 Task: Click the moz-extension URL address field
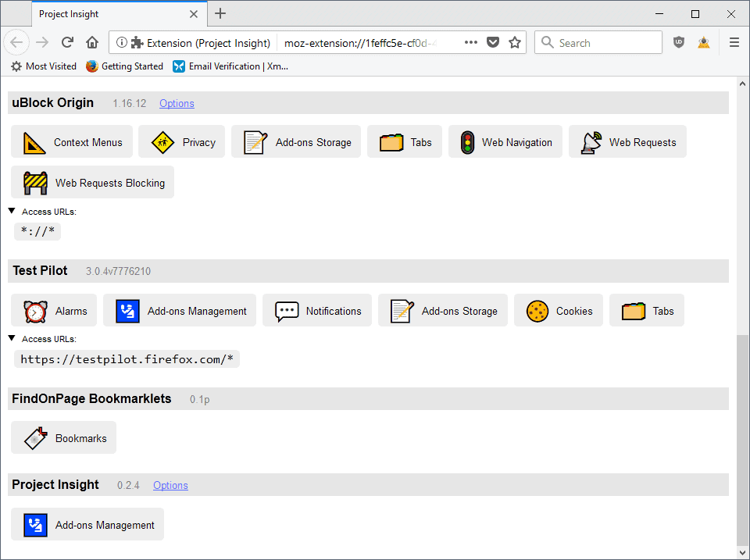coord(360,43)
